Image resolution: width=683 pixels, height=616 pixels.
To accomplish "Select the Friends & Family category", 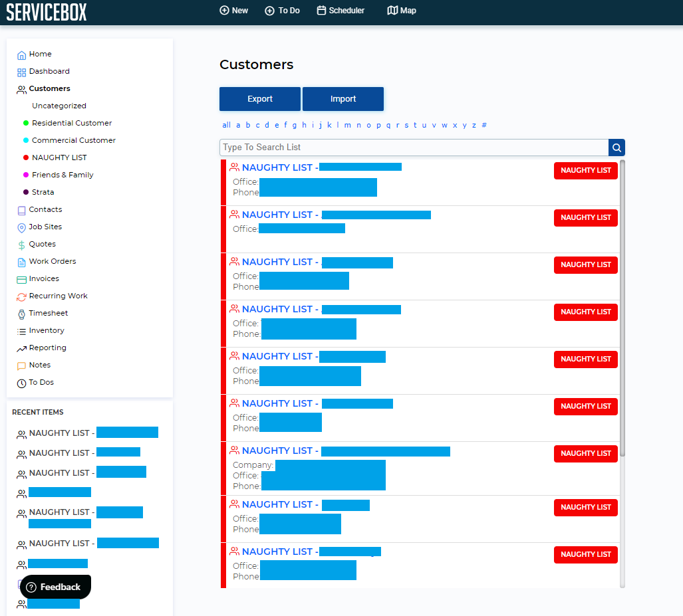I will point(63,175).
